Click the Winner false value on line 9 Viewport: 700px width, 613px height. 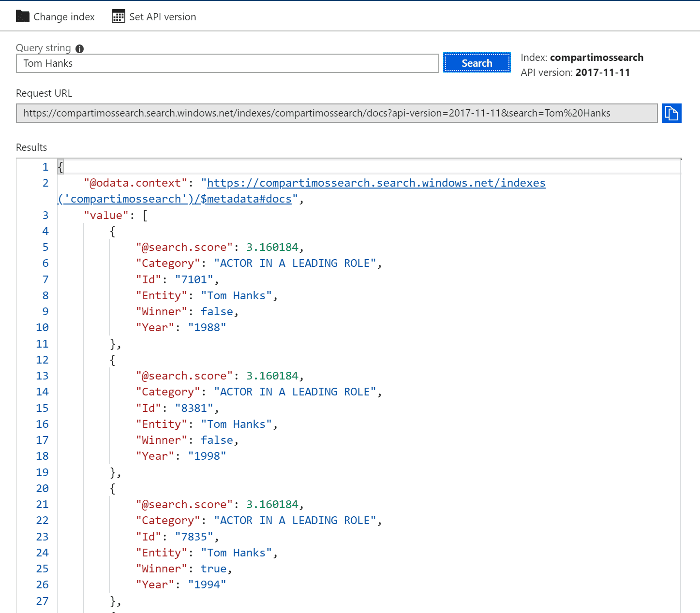tap(217, 312)
